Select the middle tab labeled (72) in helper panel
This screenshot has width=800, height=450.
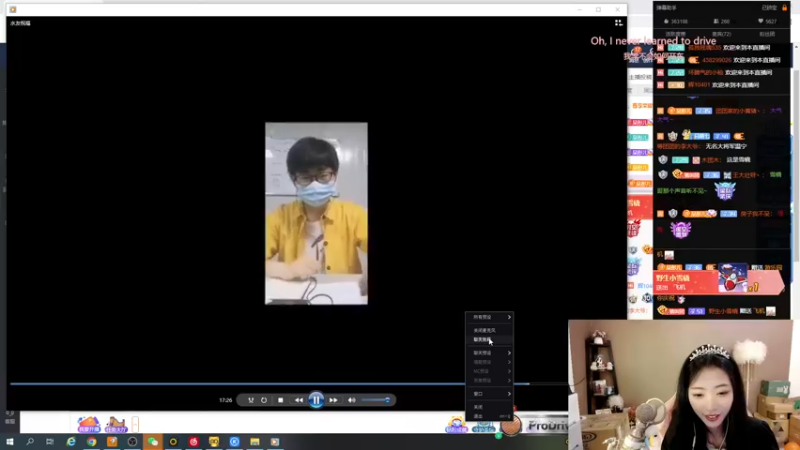point(721,34)
